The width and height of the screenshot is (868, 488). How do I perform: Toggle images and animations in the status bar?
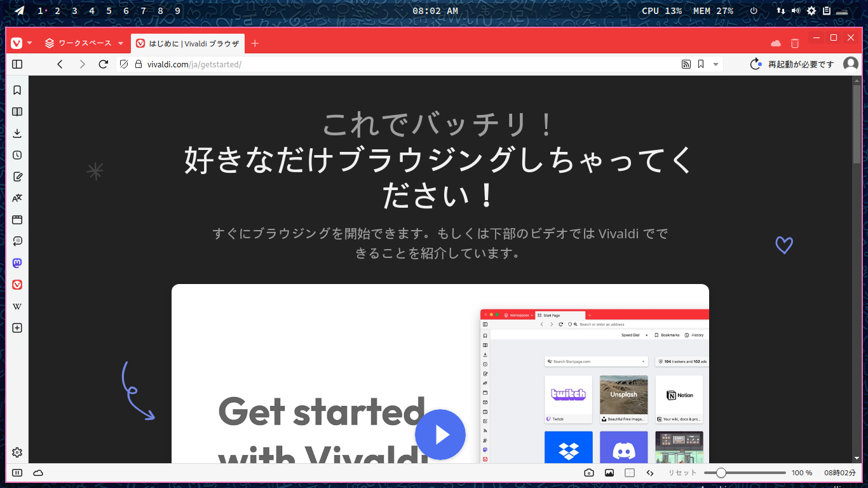pyautogui.click(x=609, y=473)
